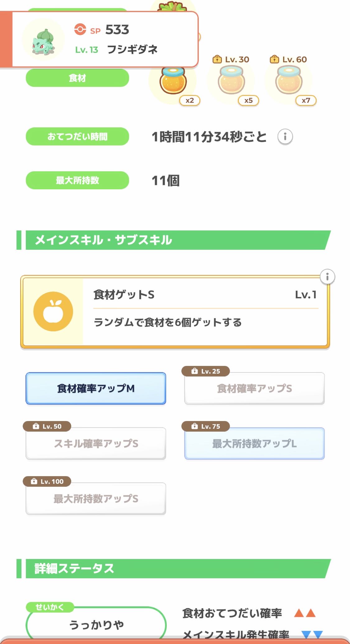Open info icon beside helping time
The width and height of the screenshot is (350, 644).
tap(285, 136)
